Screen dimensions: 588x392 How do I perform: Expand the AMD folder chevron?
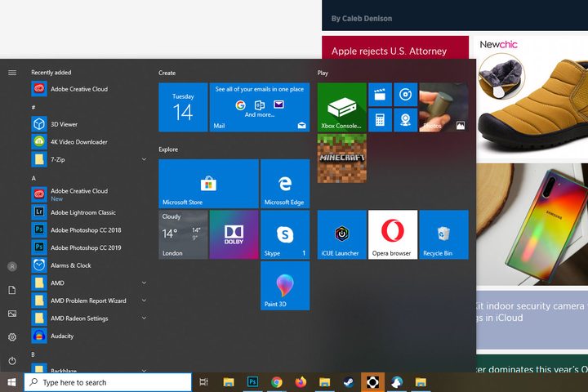[x=144, y=283]
